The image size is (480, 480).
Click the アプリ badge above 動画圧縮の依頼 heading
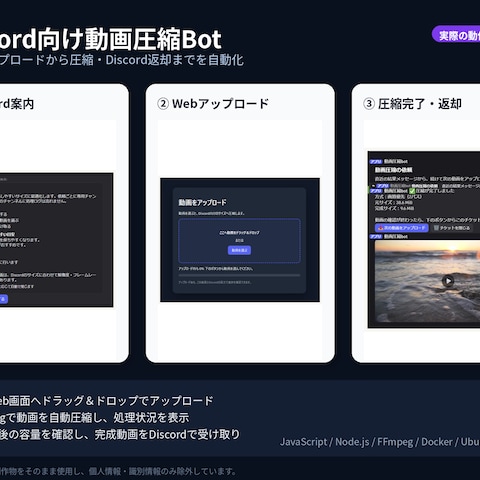coord(376,161)
